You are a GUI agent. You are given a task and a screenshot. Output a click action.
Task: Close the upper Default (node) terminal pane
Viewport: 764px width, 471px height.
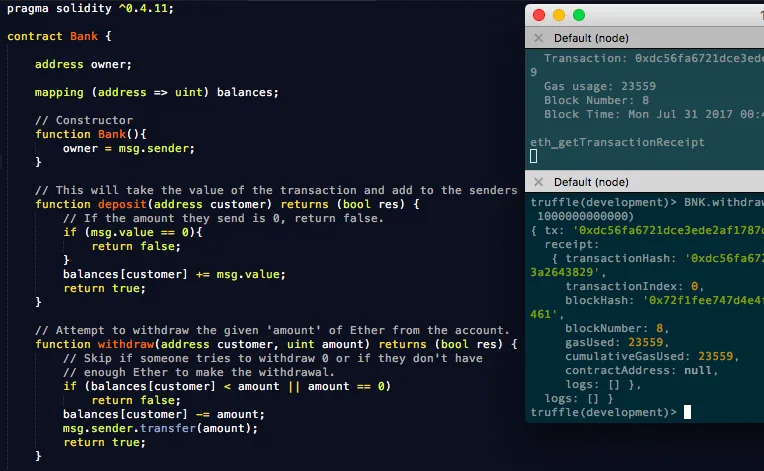point(538,38)
